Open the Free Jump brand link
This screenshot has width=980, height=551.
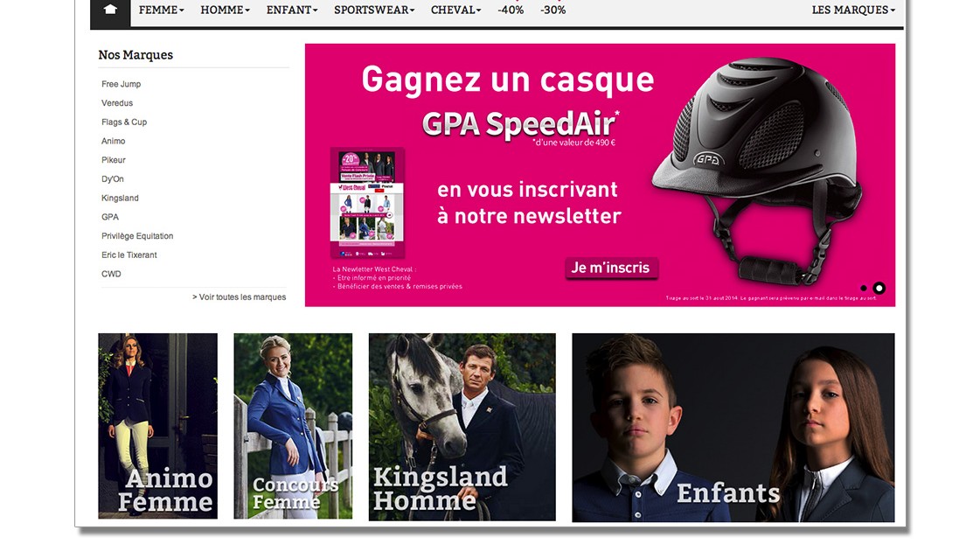coord(122,84)
